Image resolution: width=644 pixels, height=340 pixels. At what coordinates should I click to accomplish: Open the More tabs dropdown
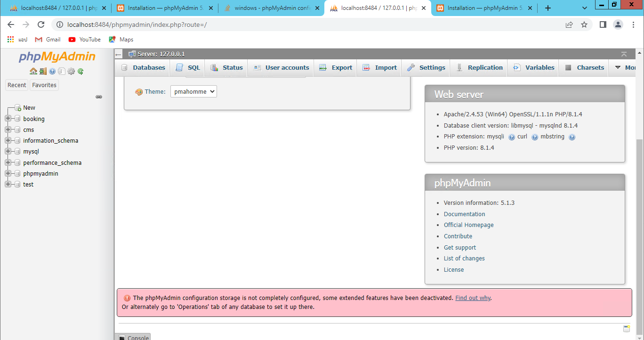point(626,67)
